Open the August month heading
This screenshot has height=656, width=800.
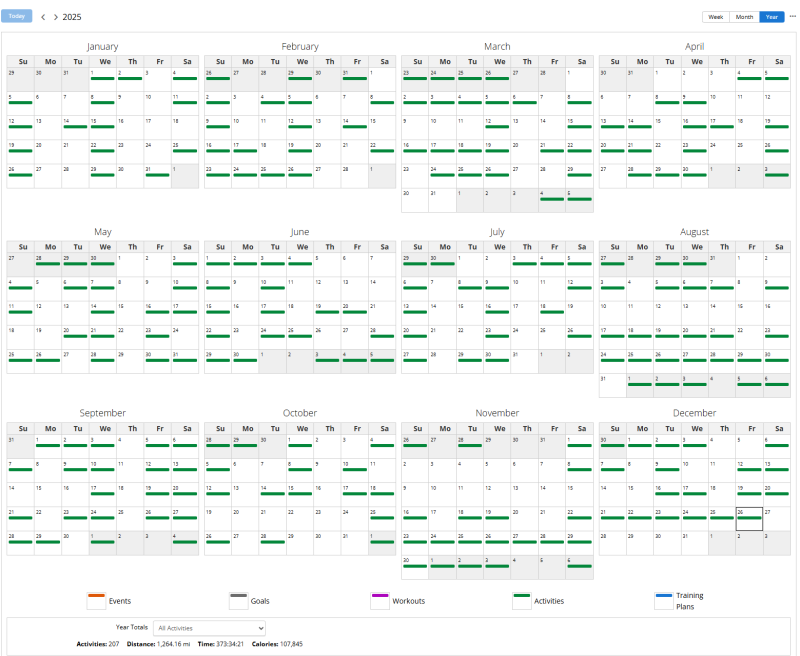[x=694, y=232]
